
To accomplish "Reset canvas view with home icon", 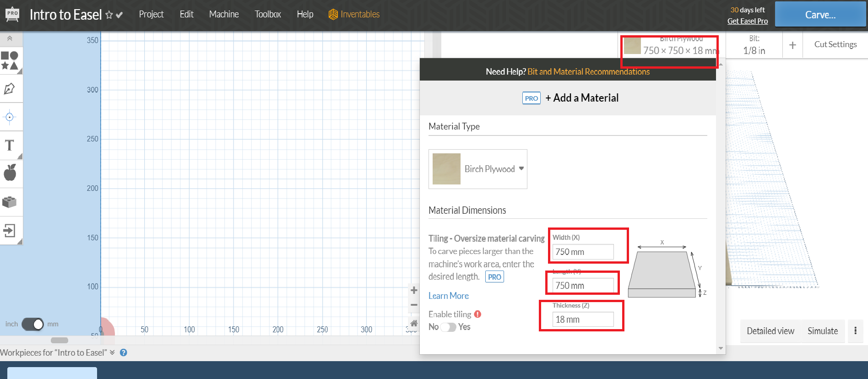I will (414, 323).
